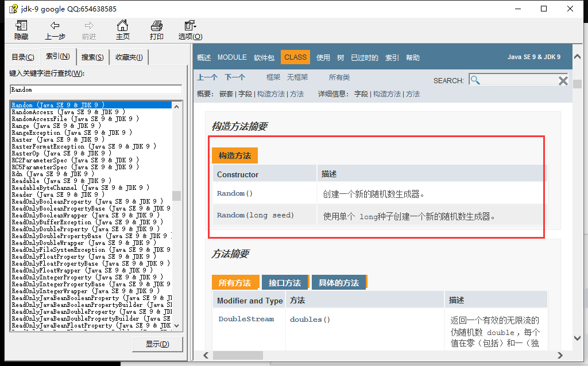Open the Random() constructor link

235,193
